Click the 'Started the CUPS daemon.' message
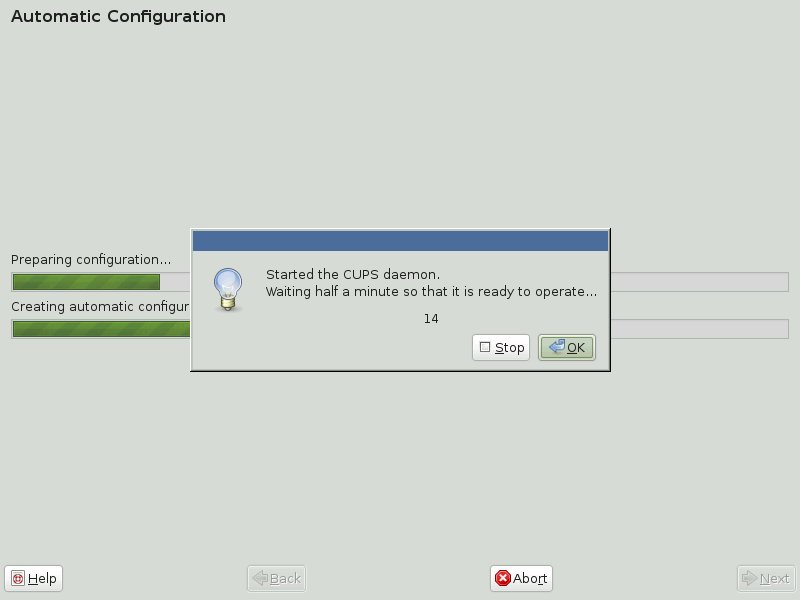Viewport: 800px width, 600px height. pyautogui.click(x=353, y=274)
